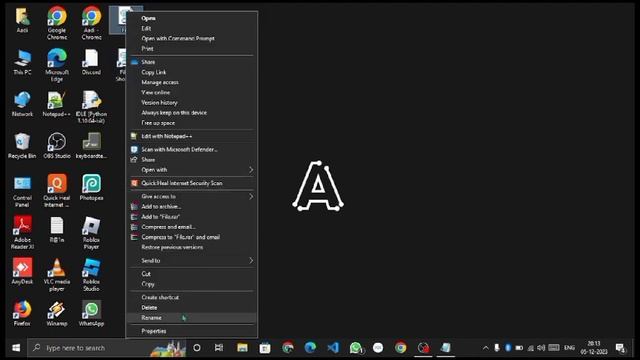Open Task View from the taskbar
Screen dimensions: 640x360
point(219,348)
